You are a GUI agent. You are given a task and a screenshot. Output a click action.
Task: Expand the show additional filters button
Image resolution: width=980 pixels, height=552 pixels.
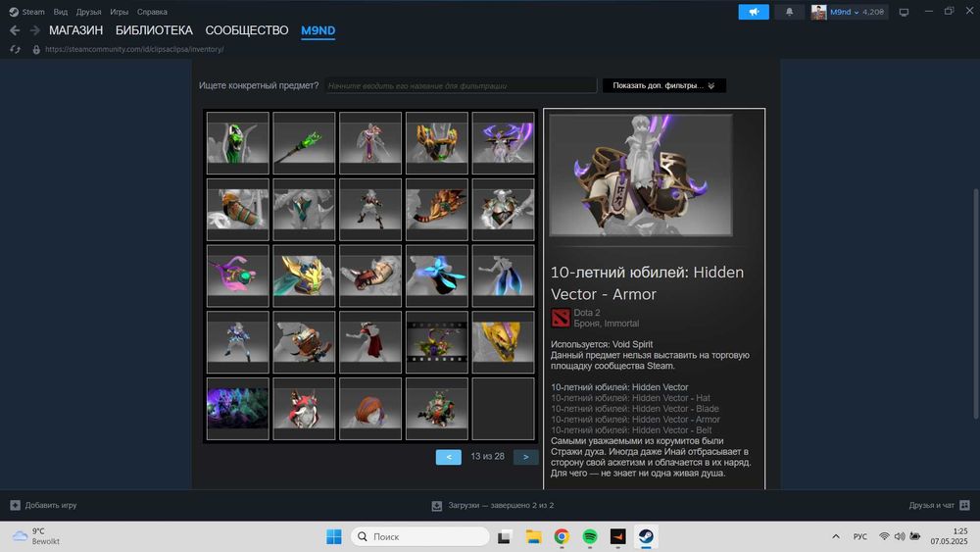pos(663,85)
